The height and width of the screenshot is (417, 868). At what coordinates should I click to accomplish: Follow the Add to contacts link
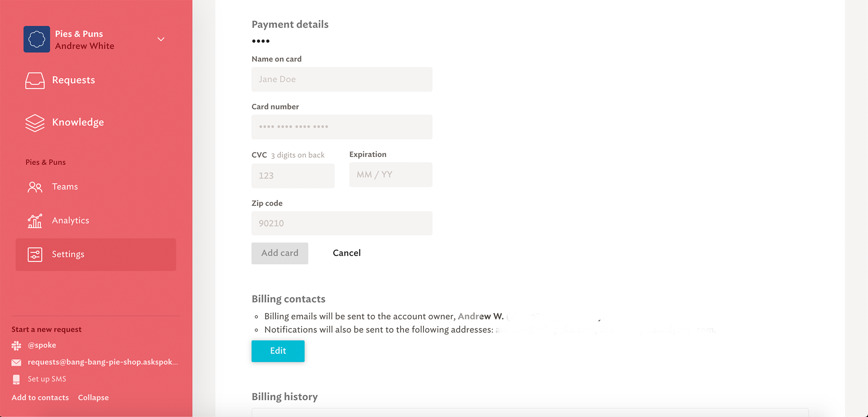40,398
